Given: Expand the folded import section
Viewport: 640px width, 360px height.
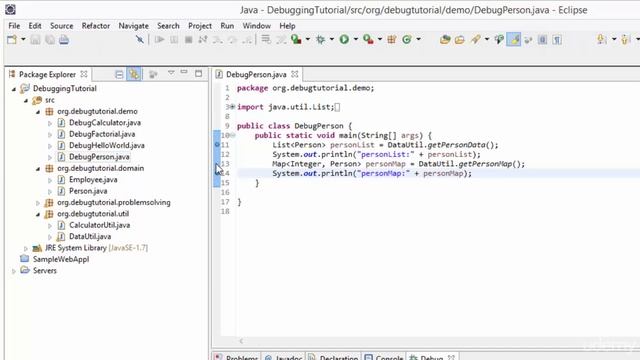Looking at the screenshot, I should point(233,107).
